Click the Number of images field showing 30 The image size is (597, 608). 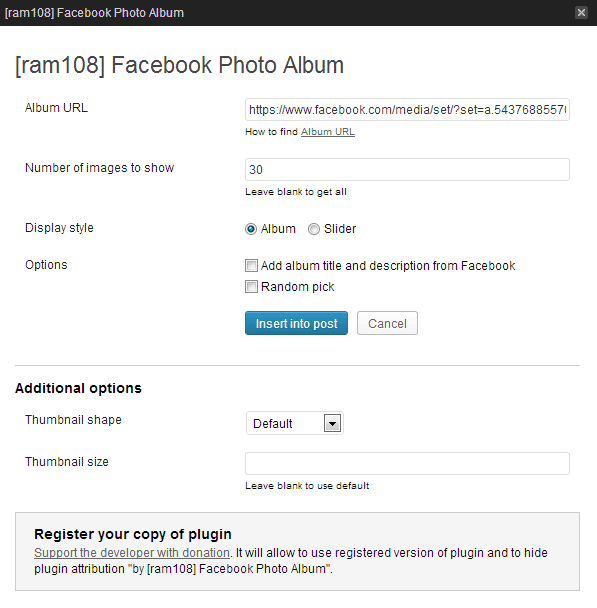407,169
